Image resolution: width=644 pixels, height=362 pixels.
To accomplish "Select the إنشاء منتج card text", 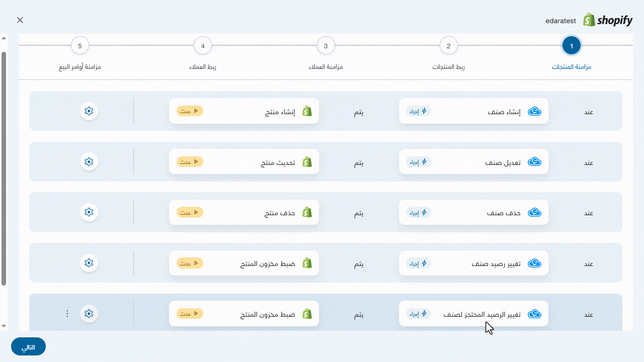I will [x=281, y=112].
